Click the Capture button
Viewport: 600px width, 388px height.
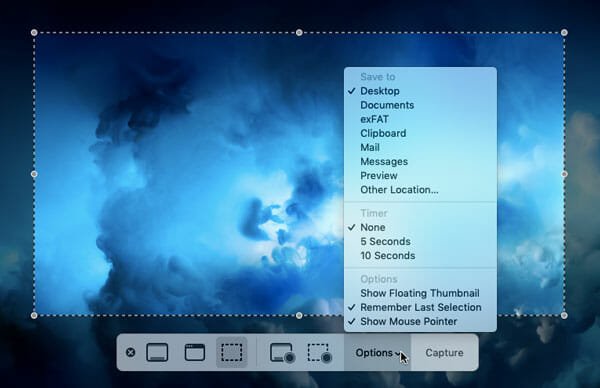click(444, 352)
